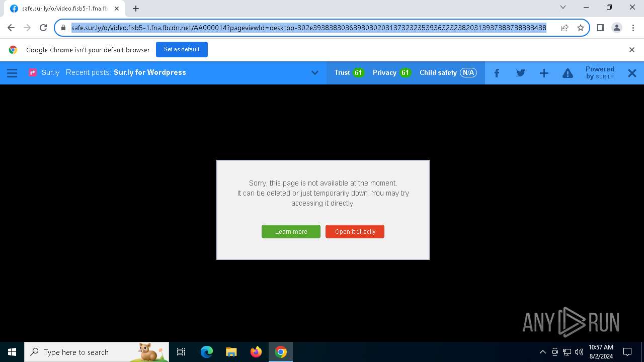The image size is (644, 362).
Task: Share the page on Twitter
Action: point(521,73)
